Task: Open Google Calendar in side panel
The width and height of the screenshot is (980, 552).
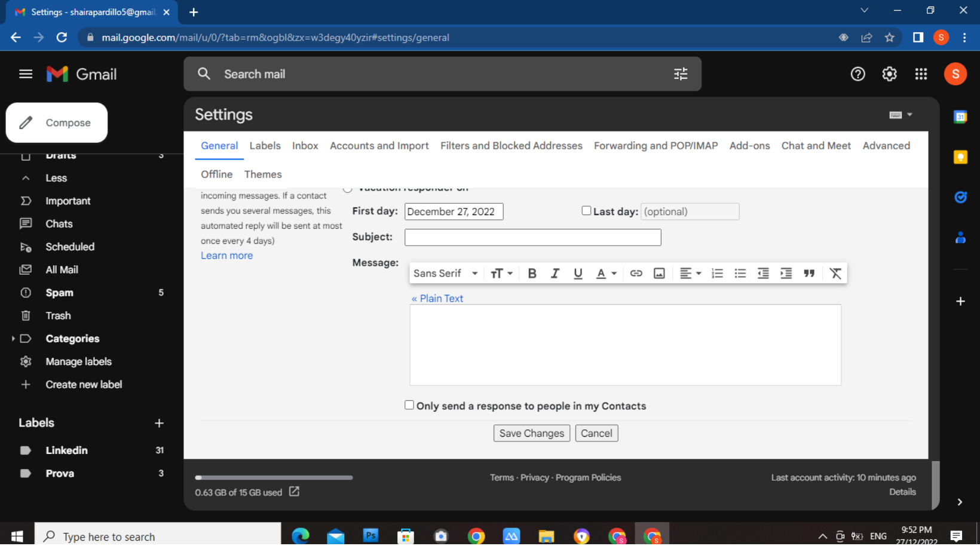Action: click(x=960, y=117)
